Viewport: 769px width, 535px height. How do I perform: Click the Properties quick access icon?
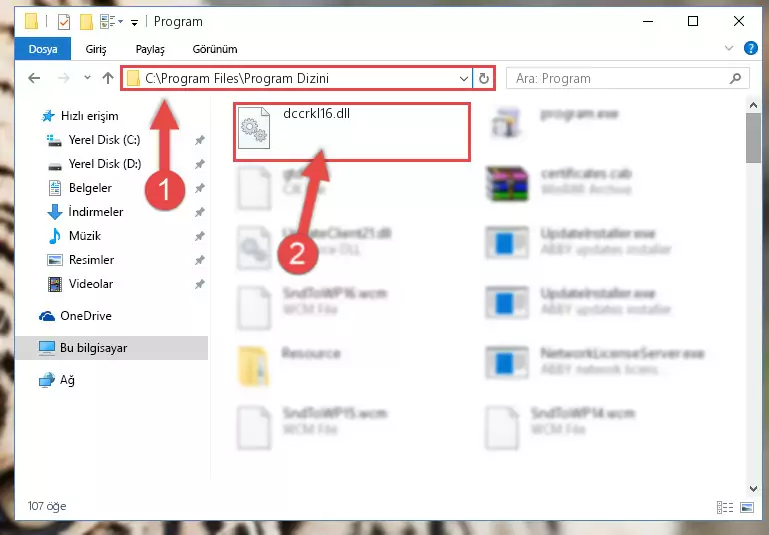(x=64, y=22)
